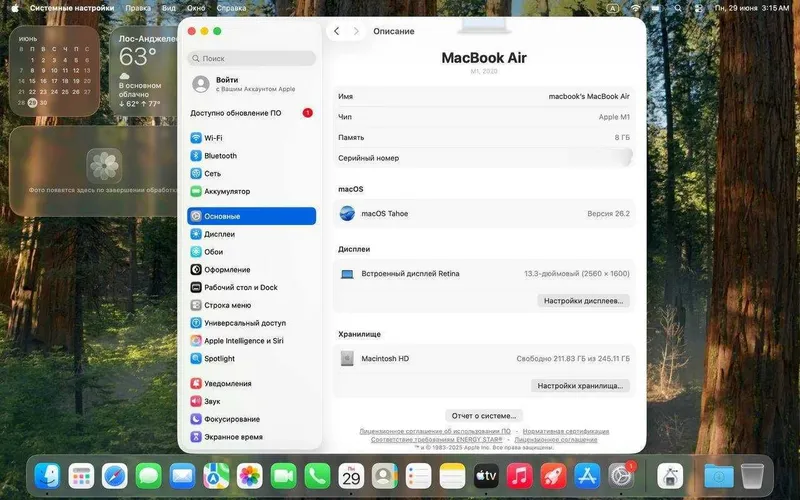Select Сеть in the sidebar
The image size is (800, 500).
point(251,173)
